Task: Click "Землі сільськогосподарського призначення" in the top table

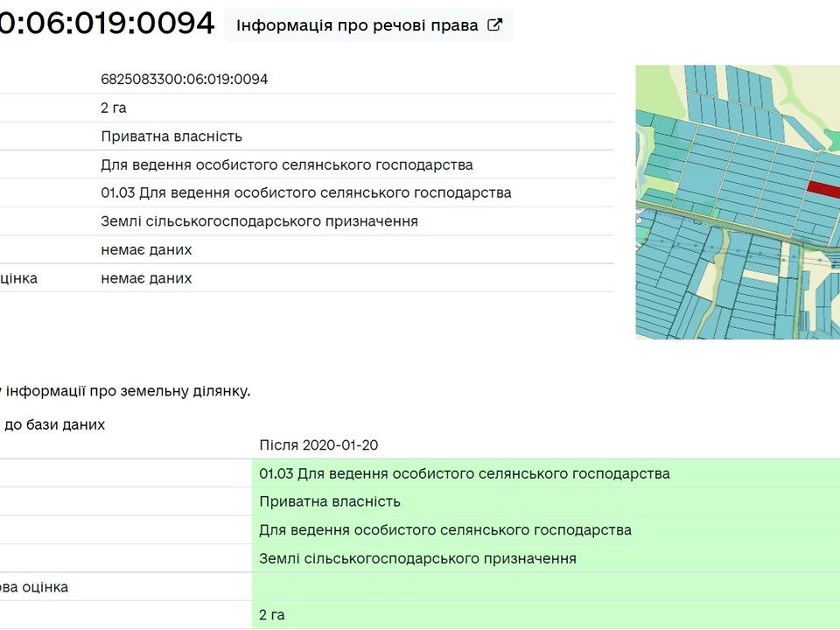Action: click(259, 221)
